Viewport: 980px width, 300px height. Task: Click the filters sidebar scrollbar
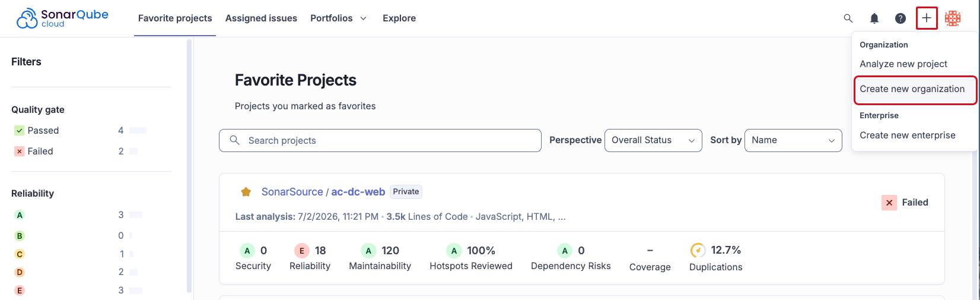[189, 166]
